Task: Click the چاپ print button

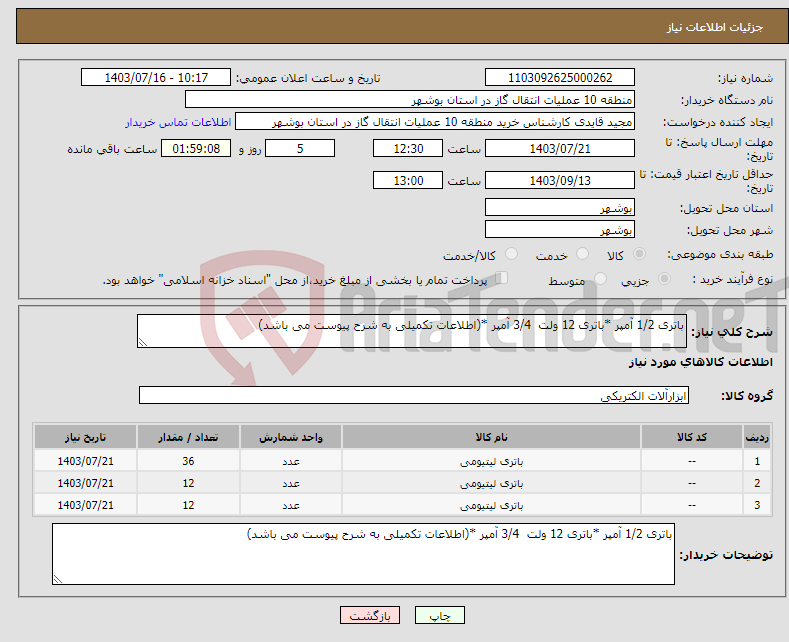Action: (x=440, y=615)
